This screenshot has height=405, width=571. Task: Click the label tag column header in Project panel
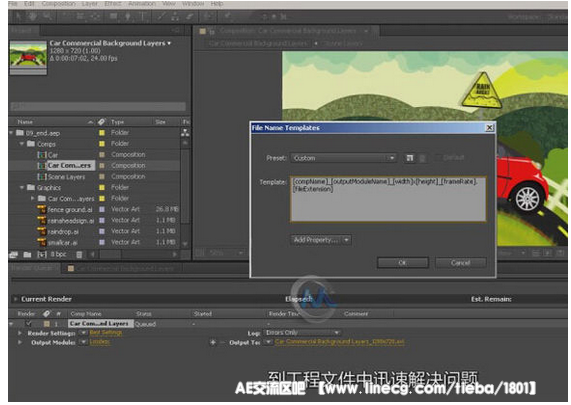(x=102, y=122)
